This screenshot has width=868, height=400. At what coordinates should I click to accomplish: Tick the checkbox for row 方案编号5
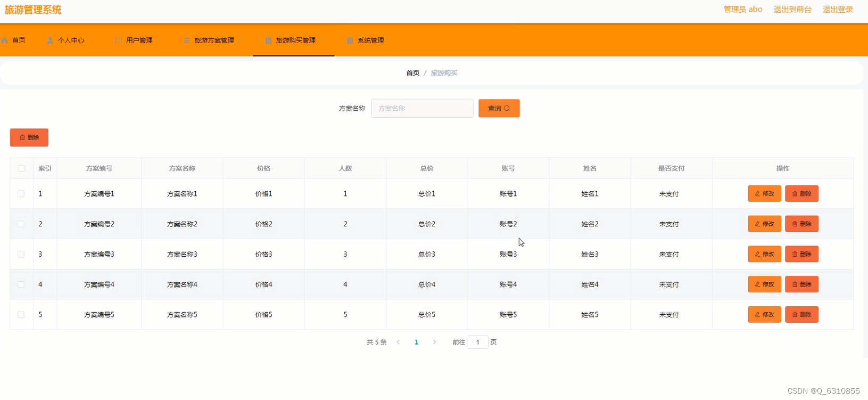21,315
